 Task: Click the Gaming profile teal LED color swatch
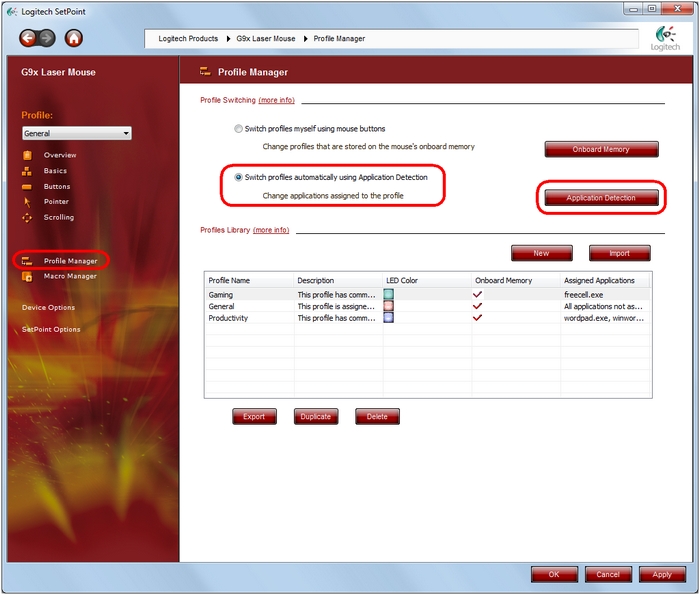coord(388,294)
